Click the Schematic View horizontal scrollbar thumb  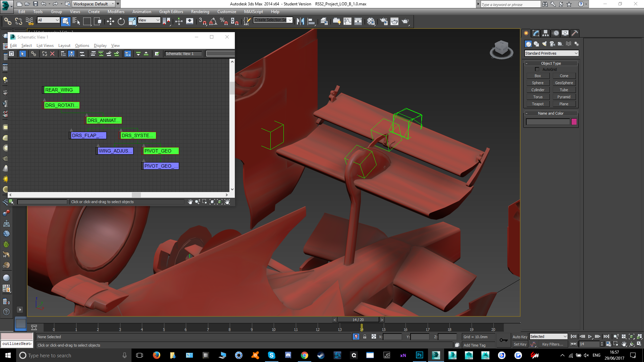point(136,195)
